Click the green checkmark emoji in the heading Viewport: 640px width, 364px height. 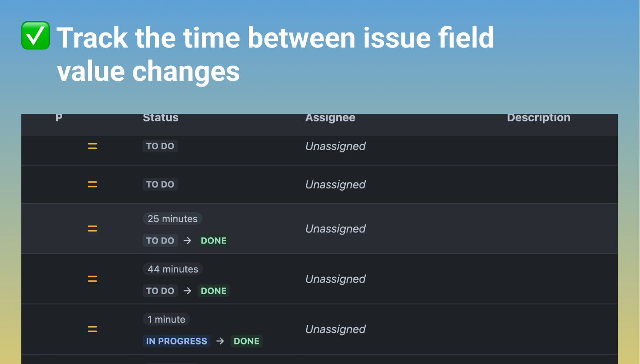point(36,36)
